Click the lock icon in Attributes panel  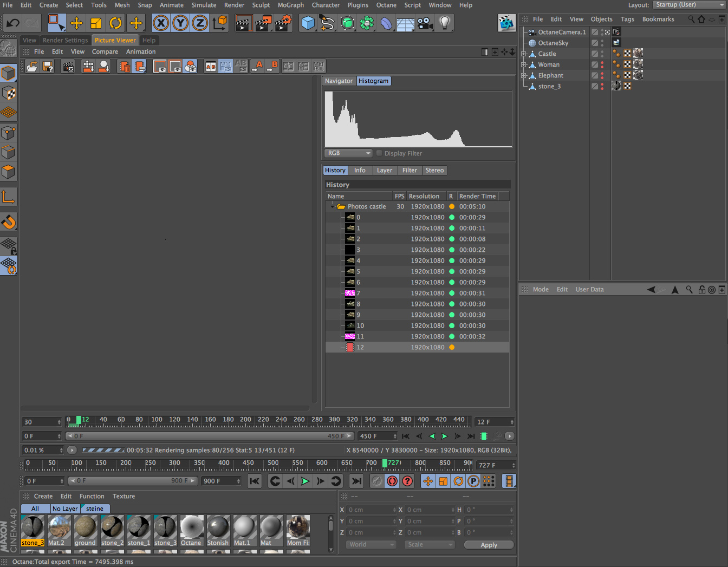pyautogui.click(x=702, y=290)
